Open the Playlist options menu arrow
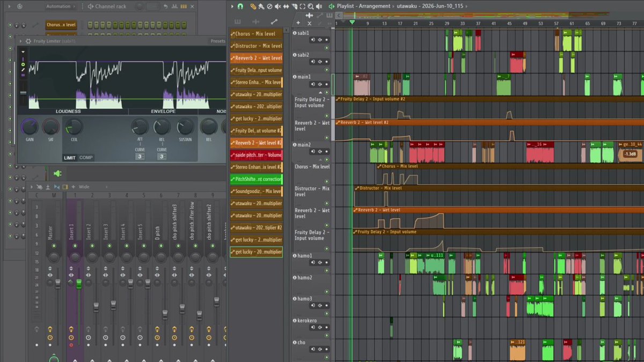 pos(232,6)
